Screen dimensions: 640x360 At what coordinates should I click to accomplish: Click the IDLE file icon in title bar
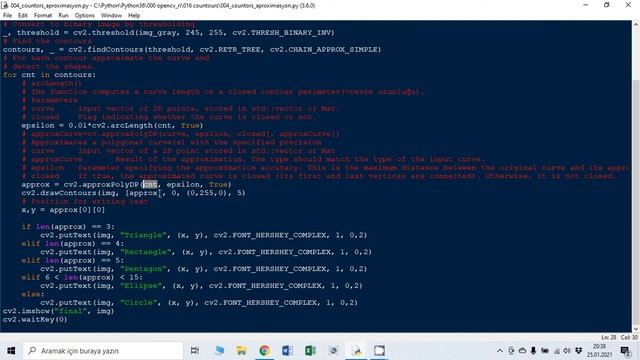[5, 5]
